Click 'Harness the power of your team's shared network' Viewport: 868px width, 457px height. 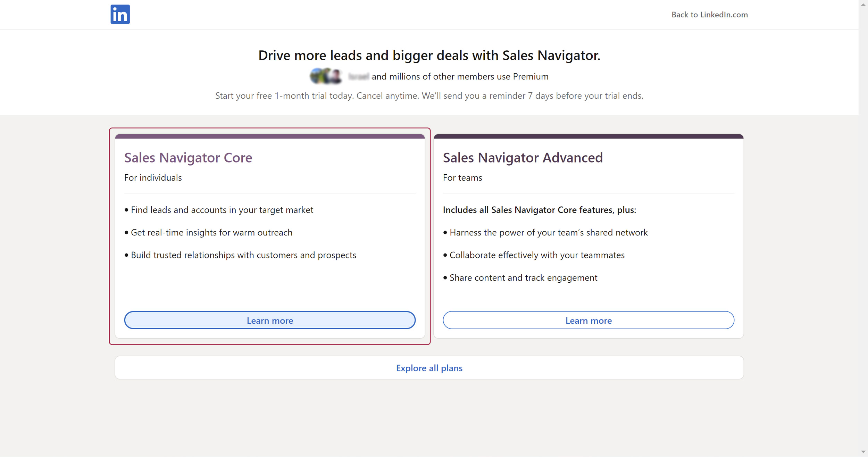[549, 233]
